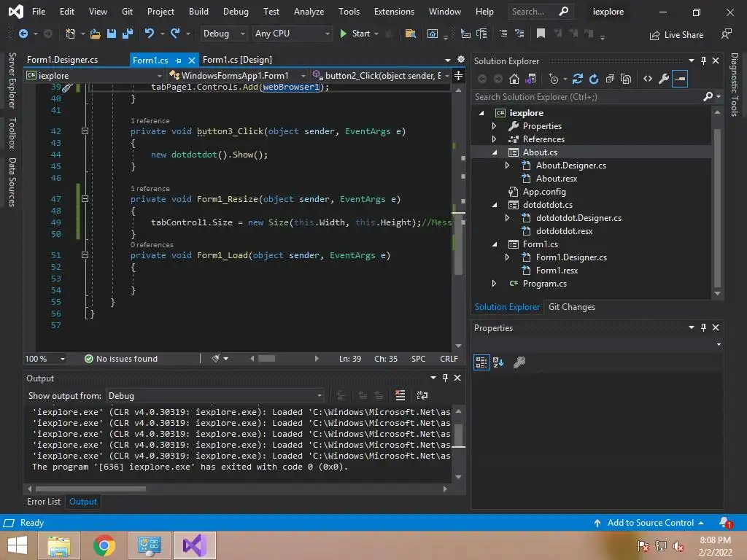The image size is (747, 560).
Task: Click the Clear All icon in Output panel
Action: point(400,395)
